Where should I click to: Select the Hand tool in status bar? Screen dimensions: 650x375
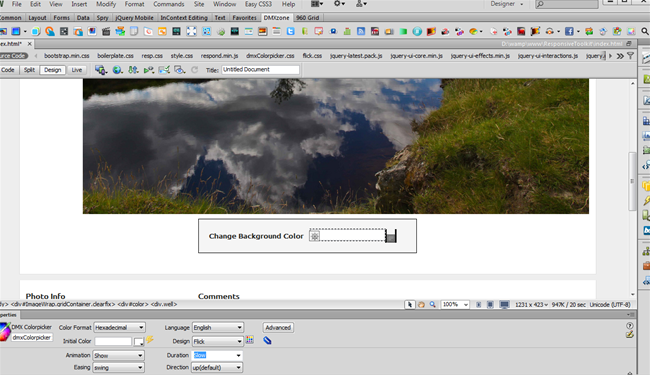[x=421, y=305]
